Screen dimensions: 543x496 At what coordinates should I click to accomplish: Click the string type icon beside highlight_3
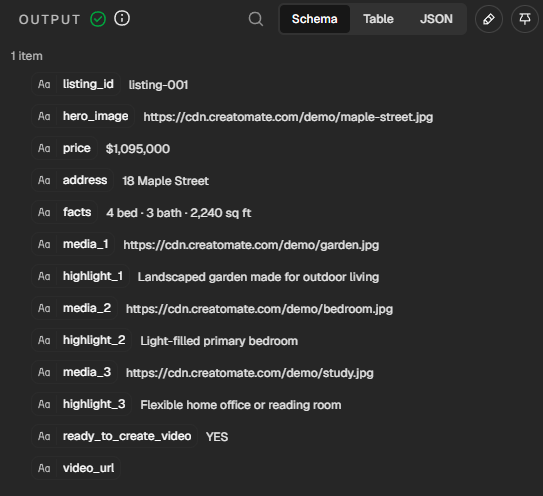[x=44, y=404]
